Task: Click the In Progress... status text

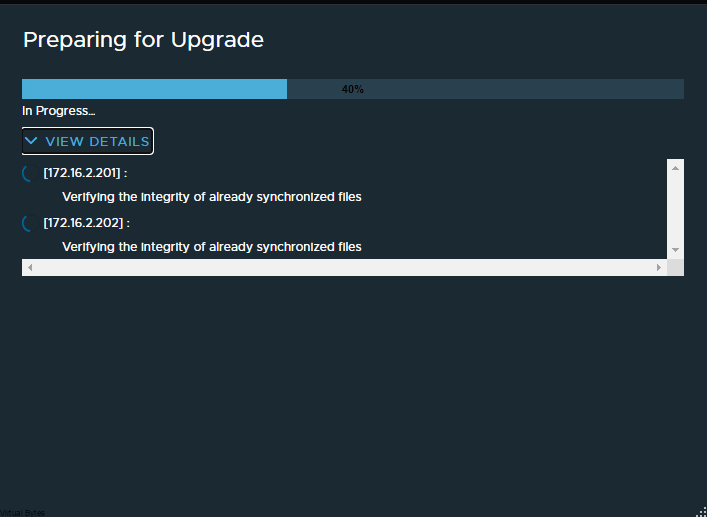Action: (x=59, y=111)
